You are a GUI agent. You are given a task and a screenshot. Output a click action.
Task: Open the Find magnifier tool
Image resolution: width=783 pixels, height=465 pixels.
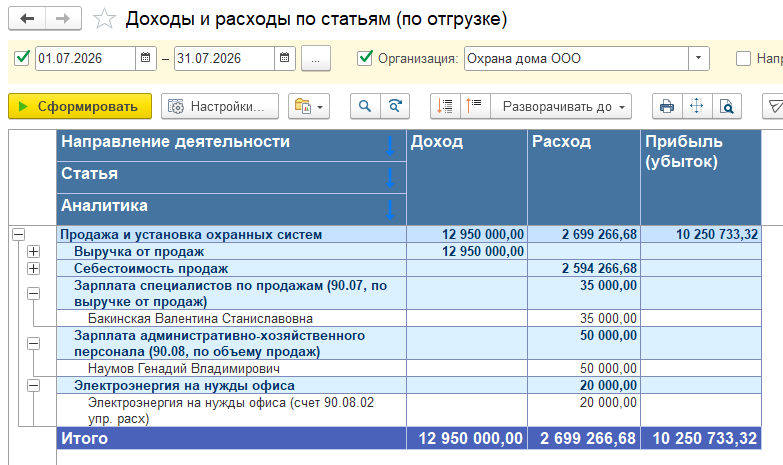(x=365, y=106)
